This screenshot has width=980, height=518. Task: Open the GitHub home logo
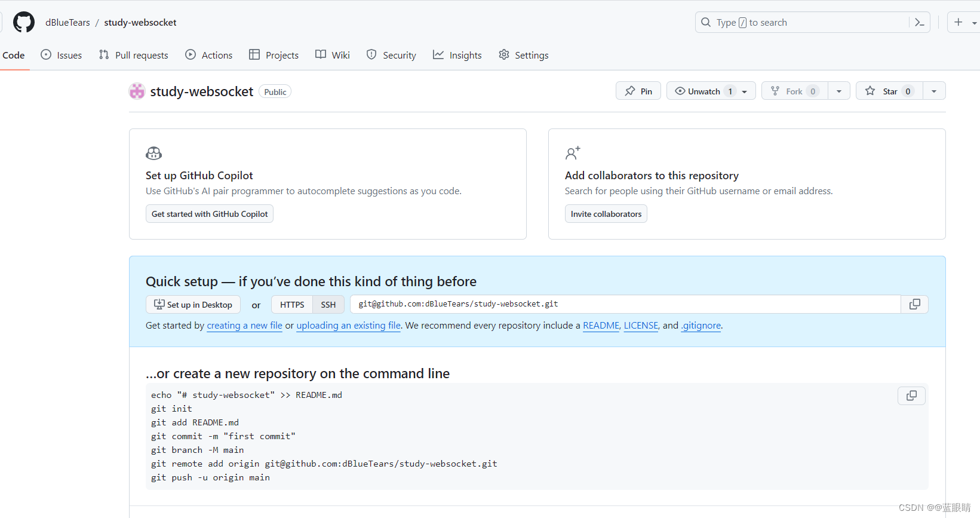click(24, 22)
